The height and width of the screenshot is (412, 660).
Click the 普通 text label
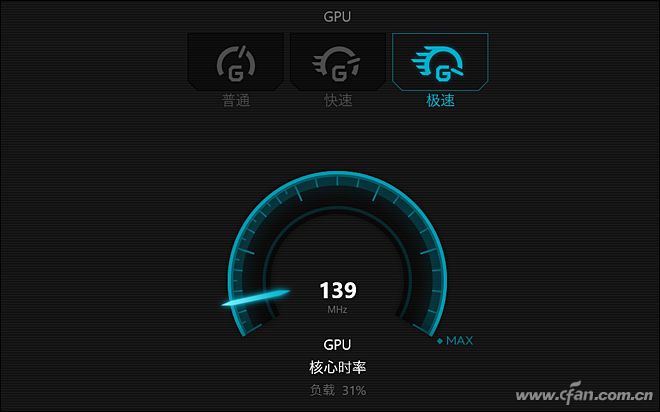236,101
